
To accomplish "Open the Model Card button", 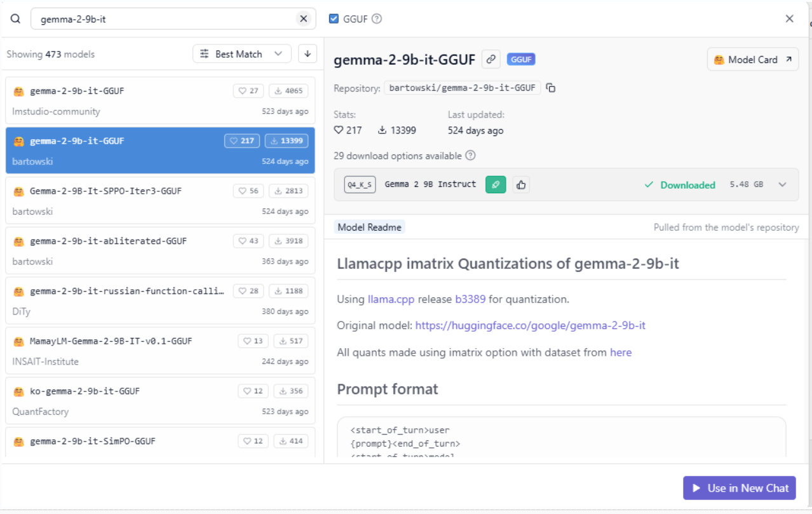I will 753,59.
